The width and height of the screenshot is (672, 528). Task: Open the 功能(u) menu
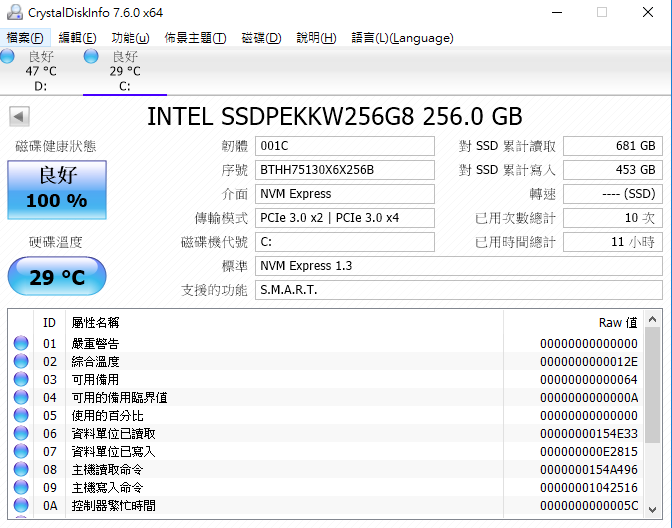pos(130,38)
